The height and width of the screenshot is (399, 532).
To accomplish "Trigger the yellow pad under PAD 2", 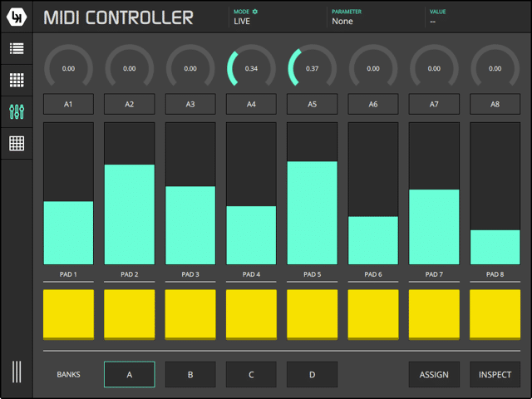I will (130, 314).
